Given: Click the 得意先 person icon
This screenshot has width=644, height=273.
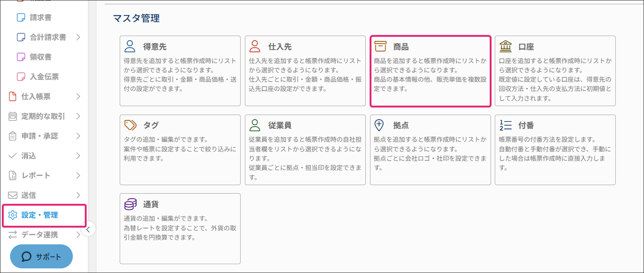Looking at the screenshot, I should [130, 46].
